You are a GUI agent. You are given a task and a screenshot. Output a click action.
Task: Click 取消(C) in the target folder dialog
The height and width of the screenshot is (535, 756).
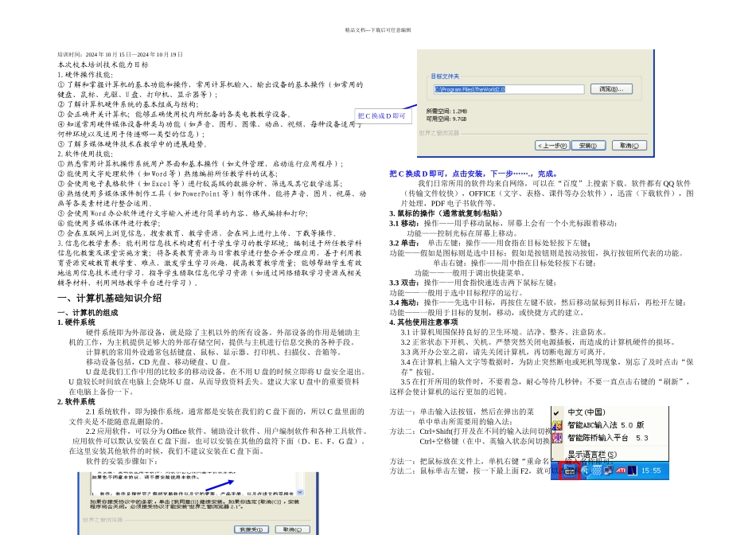629,146
